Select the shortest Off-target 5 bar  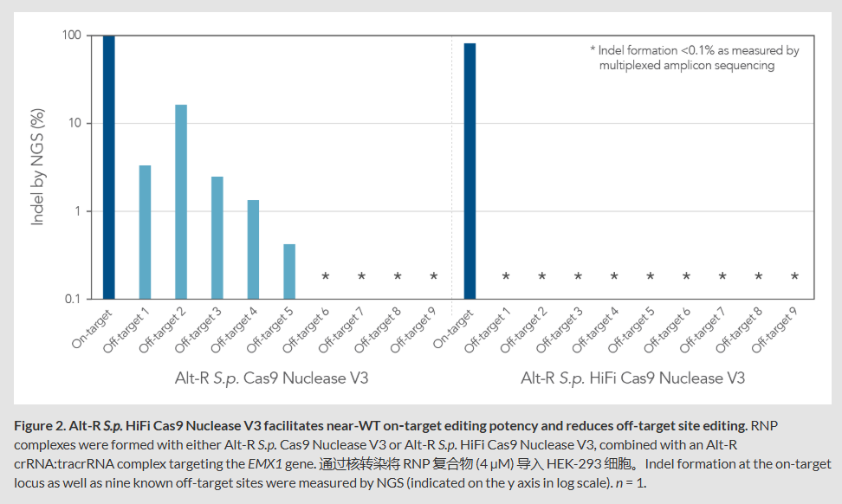tap(289, 271)
